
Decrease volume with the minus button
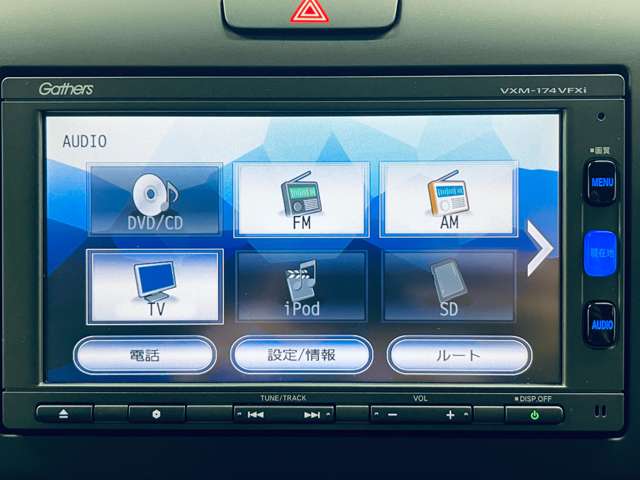[393, 415]
